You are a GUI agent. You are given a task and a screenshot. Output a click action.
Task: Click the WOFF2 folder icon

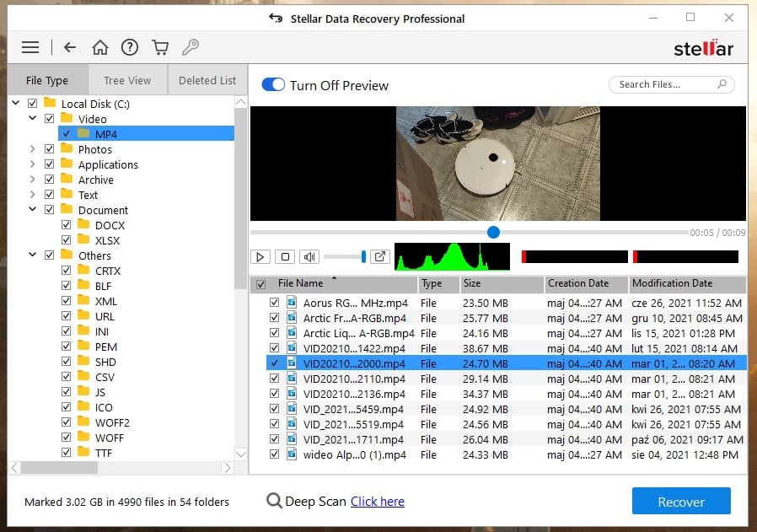pyautogui.click(x=83, y=422)
